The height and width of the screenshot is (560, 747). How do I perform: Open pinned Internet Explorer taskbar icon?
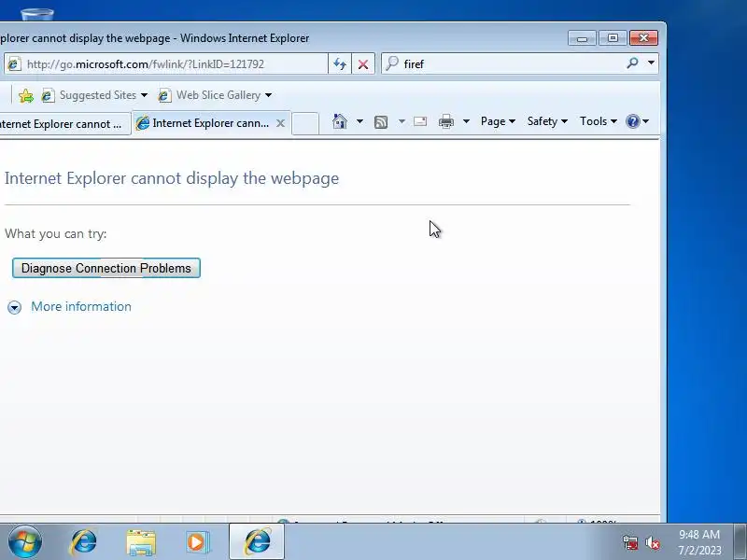83,542
